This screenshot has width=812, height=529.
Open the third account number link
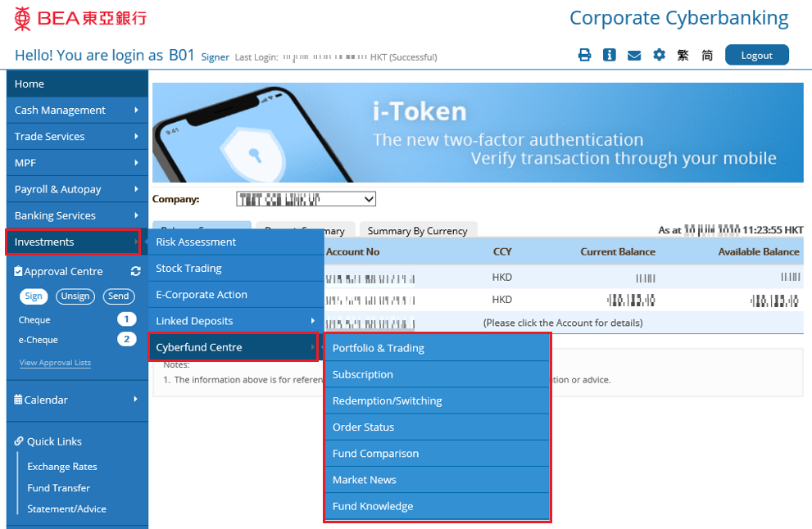click(370, 324)
